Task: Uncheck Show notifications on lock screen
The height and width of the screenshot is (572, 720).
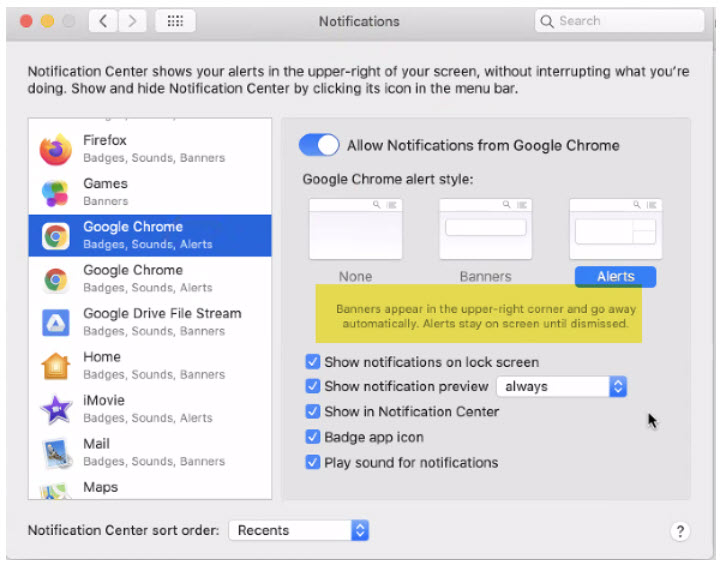Action: pyautogui.click(x=313, y=362)
